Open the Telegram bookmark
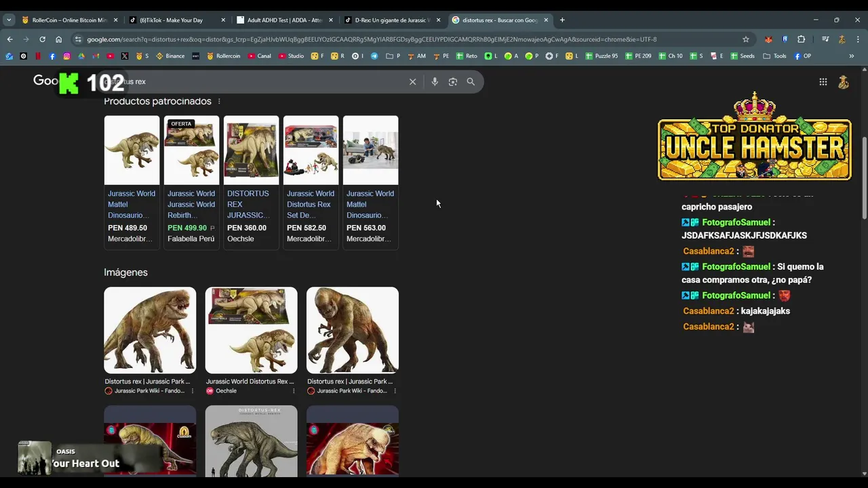The image size is (868, 488). point(374,56)
